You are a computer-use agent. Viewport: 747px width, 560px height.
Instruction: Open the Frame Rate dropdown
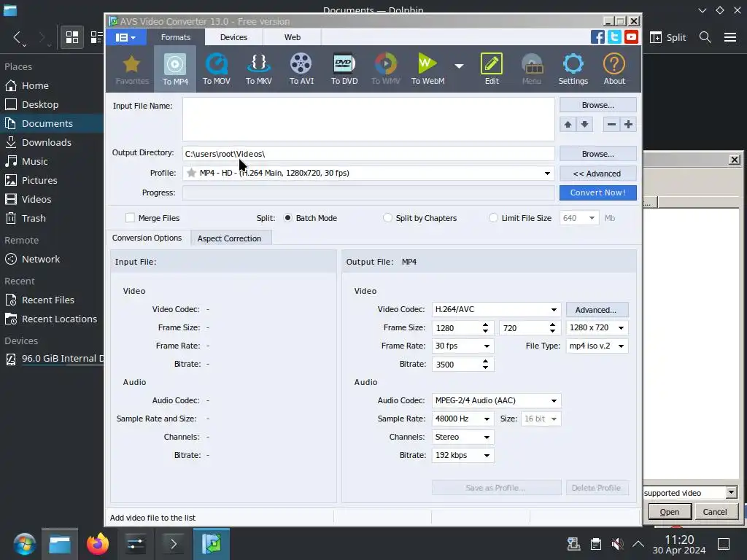[x=487, y=346]
